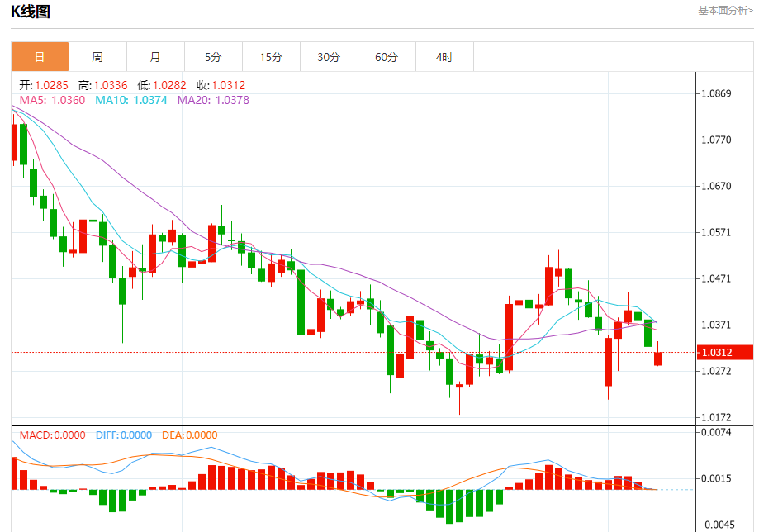Click the MA10: 1.0374 legend
Image resolution: width=759 pixels, height=532 pixels.
[x=131, y=100]
